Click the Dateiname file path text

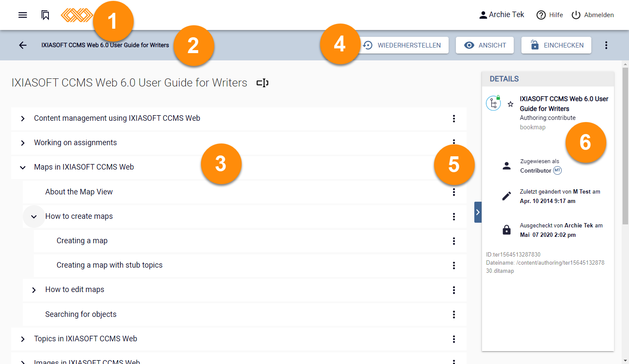coord(545,267)
